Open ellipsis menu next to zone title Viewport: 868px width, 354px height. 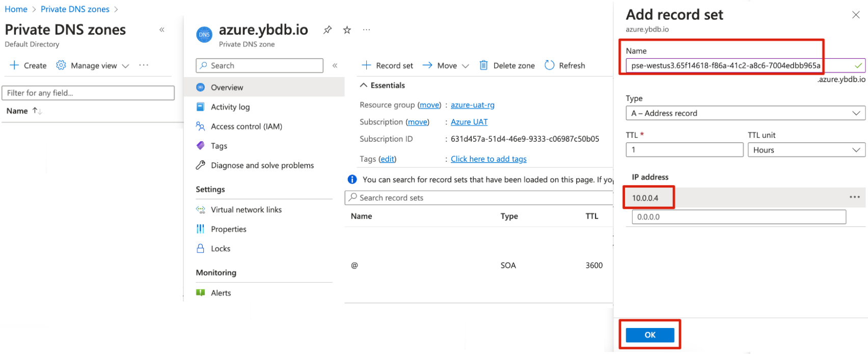366,30
